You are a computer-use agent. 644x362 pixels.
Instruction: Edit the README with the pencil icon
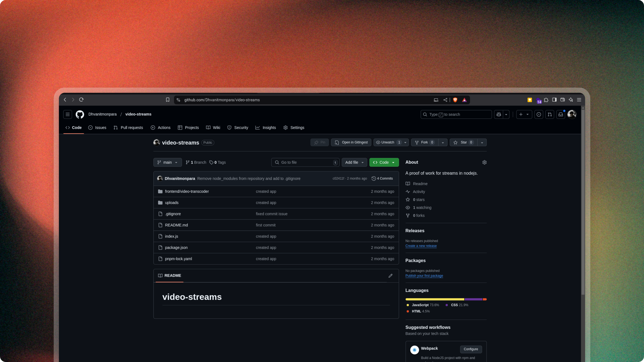(391, 275)
